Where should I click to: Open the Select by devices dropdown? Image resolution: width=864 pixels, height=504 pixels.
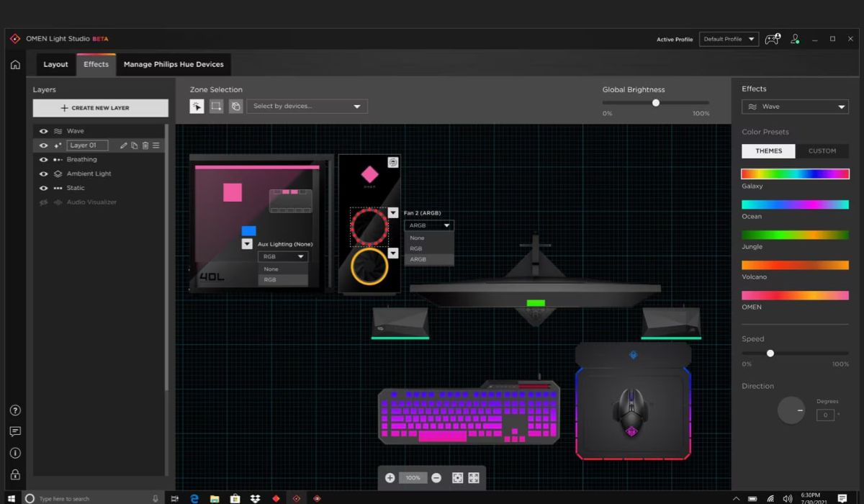pyautogui.click(x=307, y=107)
